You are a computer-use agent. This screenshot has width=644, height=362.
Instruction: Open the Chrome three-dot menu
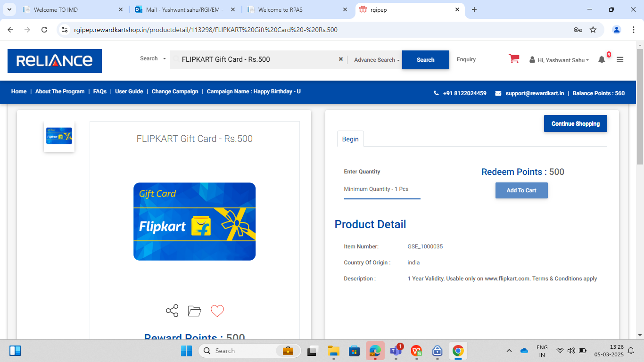[x=633, y=30]
